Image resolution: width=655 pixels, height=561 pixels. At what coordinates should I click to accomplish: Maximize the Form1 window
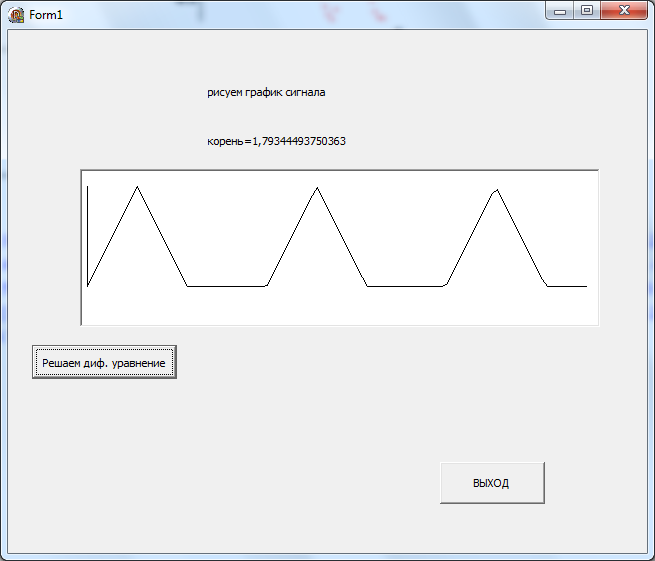[x=587, y=11]
